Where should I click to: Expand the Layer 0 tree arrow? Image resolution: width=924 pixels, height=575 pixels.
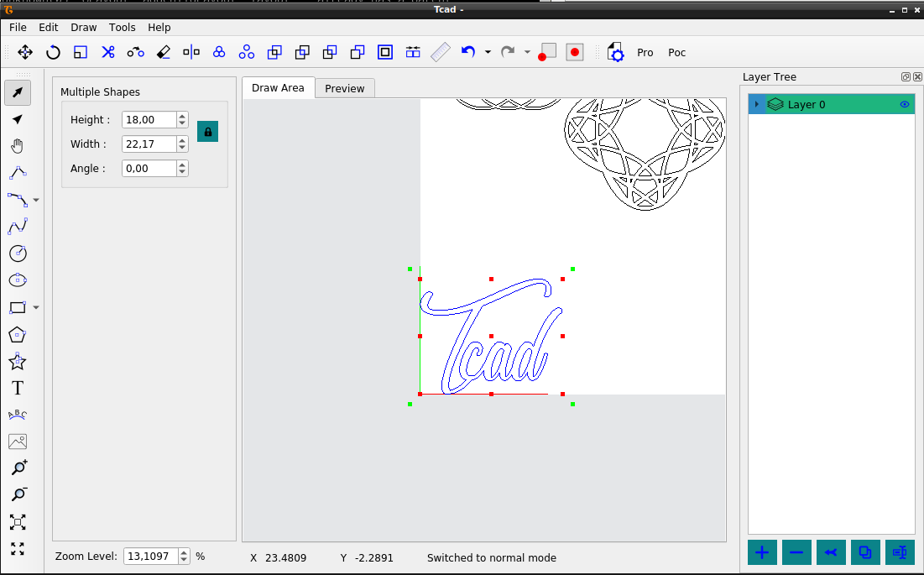[757, 104]
